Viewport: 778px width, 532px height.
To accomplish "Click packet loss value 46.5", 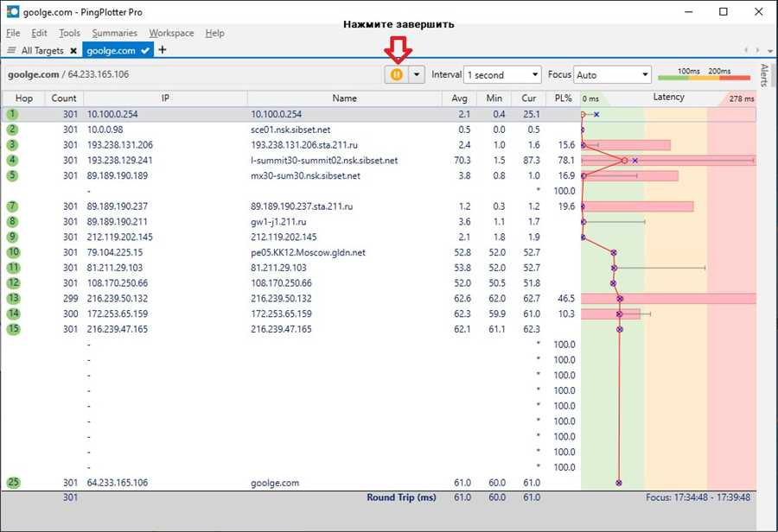I will coord(566,299).
